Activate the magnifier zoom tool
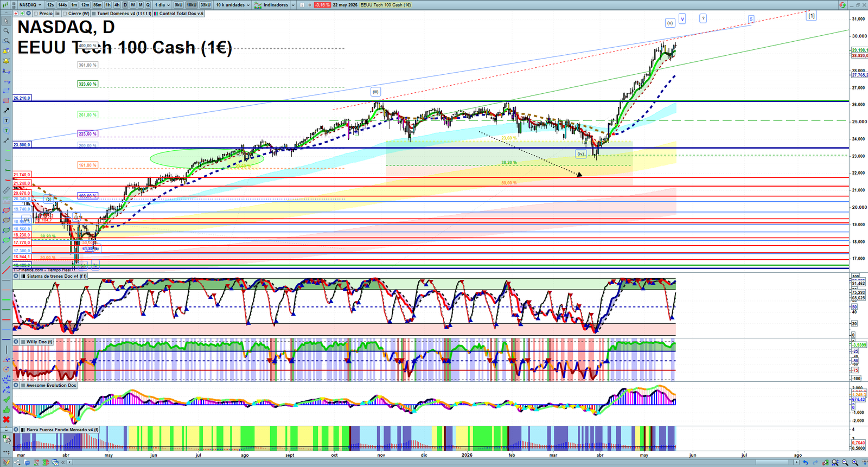This screenshot has height=467, width=868. pos(6,30)
